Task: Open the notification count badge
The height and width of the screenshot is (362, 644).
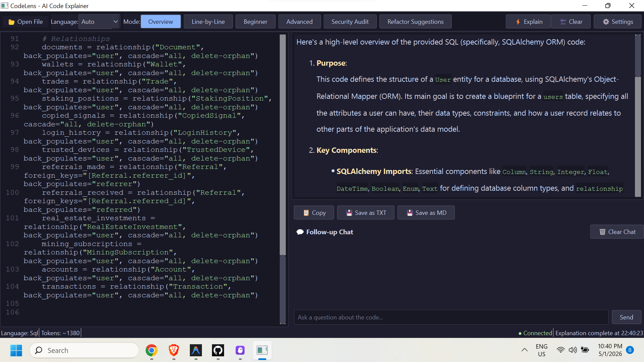Action: click(630, 350)
